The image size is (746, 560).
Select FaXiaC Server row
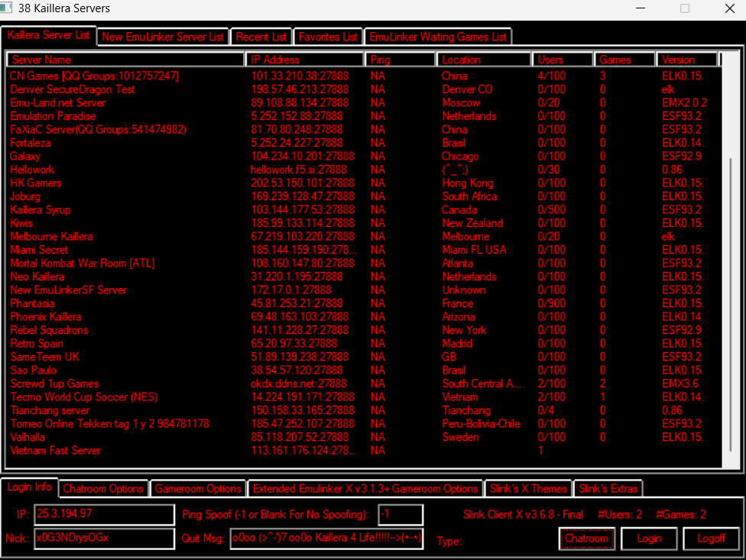click(364, 129)
